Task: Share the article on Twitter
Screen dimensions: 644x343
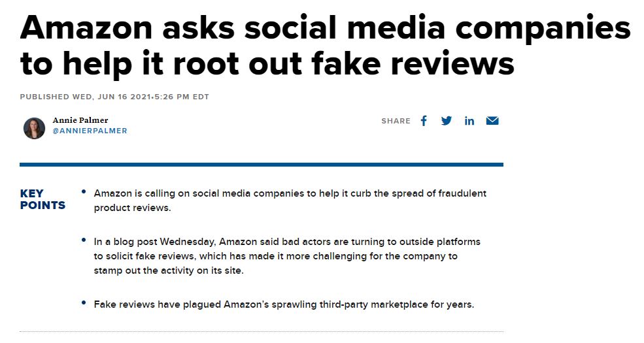Action: click(447, 121)
